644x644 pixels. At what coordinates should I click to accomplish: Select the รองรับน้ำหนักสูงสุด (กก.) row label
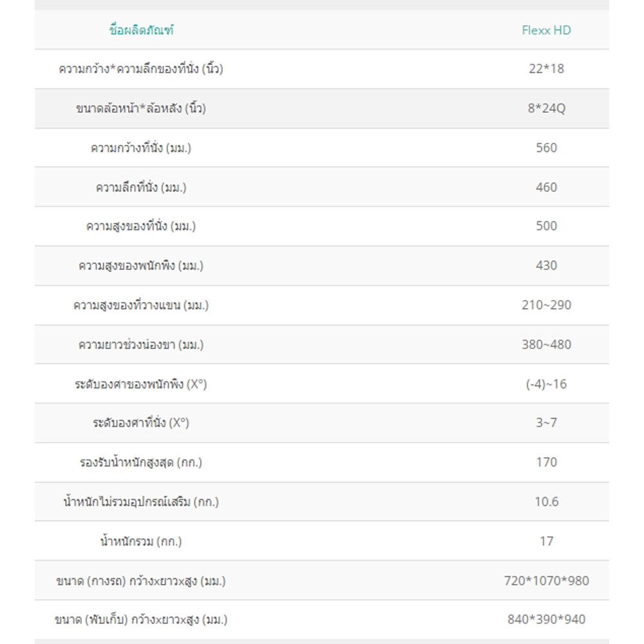[x=141, y=462]
